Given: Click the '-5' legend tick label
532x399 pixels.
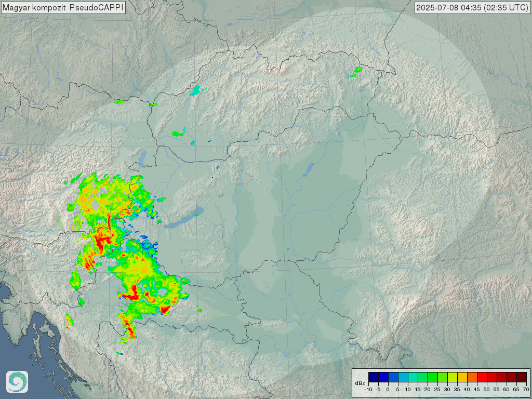Looking at the screenshot, I should coord(378,390).
